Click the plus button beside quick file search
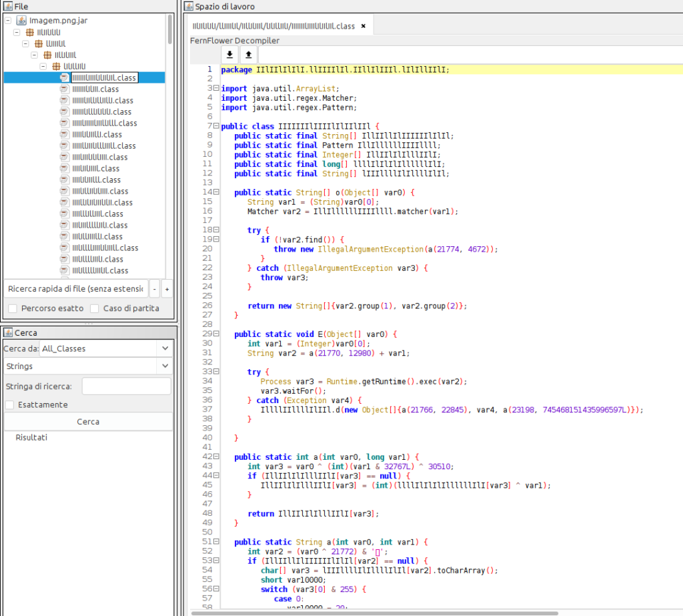Image resolution: width=683 pixels, height=616 pixels. pyautogui.click(x=167, y=289)
